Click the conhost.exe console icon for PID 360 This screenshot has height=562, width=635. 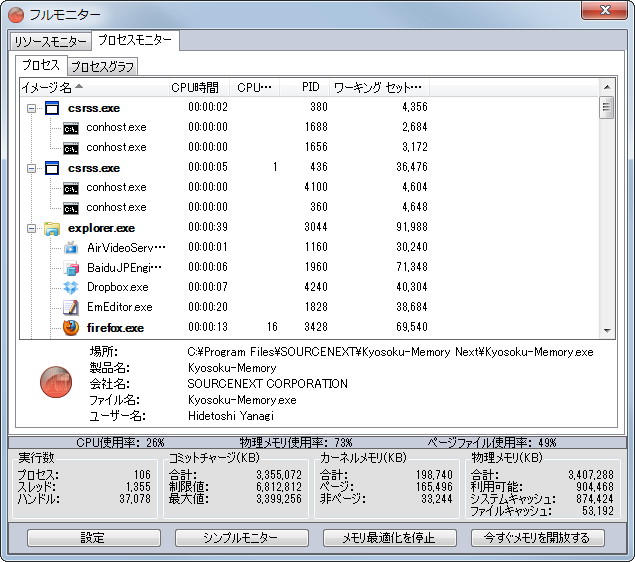coord(71,209)
